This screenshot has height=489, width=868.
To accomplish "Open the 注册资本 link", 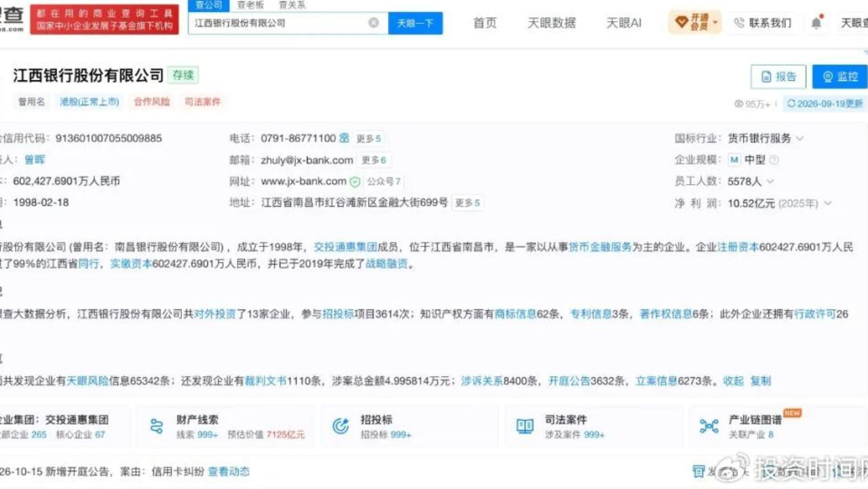I will coord(738,247).
